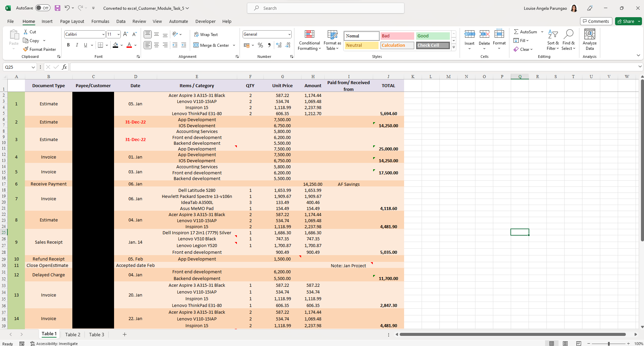Image resolution: width=644 pixels, height=346 pixels.
Task: Click the Comments button
Action: [596, 21]
